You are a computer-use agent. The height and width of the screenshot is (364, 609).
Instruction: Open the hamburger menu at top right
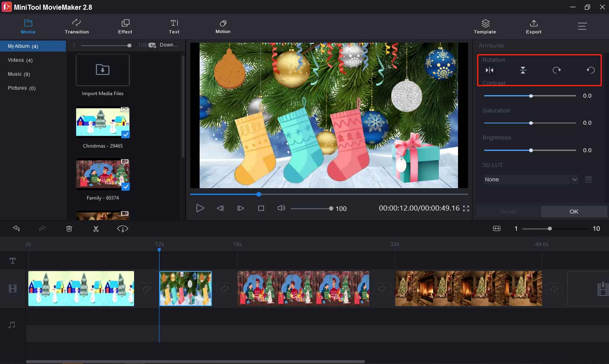tap(582, 26)
